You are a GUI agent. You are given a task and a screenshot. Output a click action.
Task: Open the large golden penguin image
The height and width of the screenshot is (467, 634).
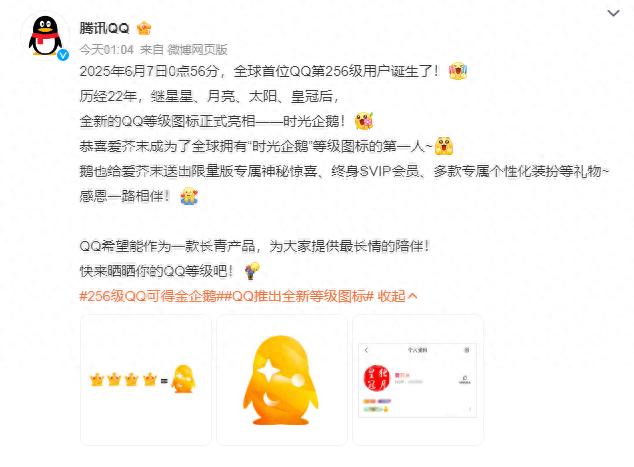(x=282, y=380)
